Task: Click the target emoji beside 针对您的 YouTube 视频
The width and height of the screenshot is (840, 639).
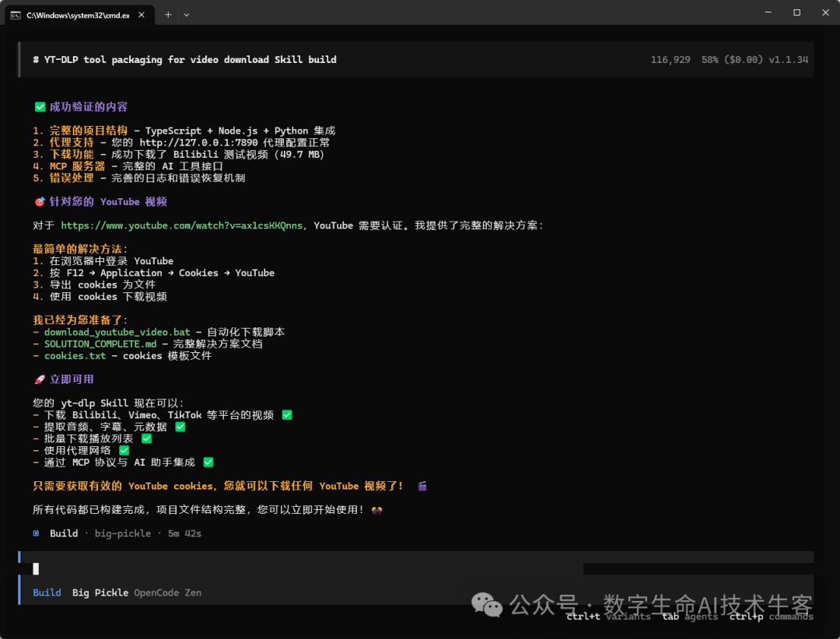Action: 40,202
